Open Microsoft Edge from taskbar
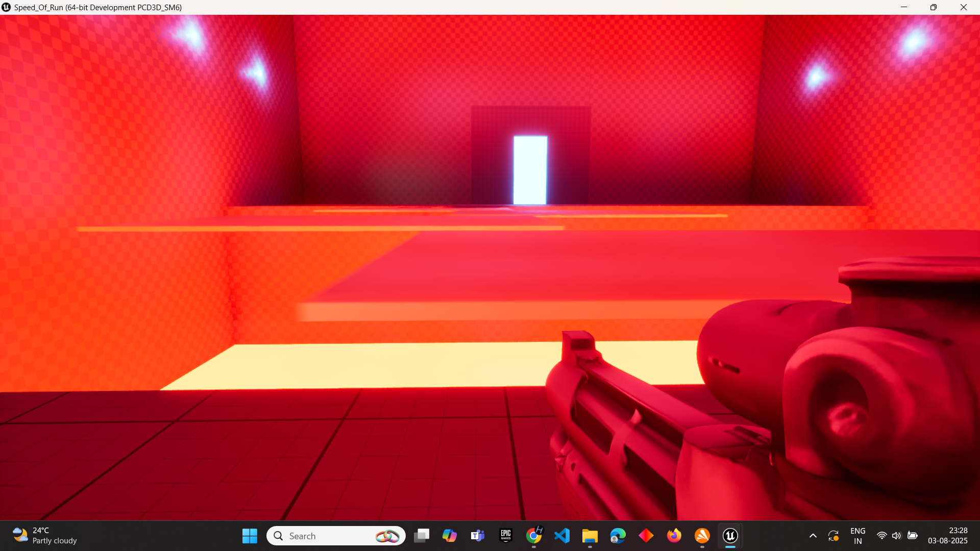This screenshot has height=551, width=980. pos(618,536)
